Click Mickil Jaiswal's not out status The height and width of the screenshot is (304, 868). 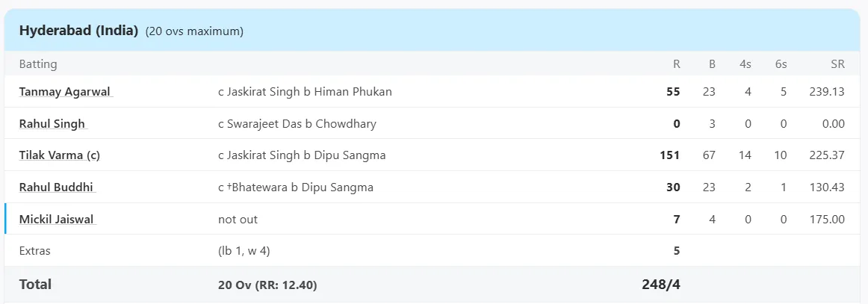point(238,220)
